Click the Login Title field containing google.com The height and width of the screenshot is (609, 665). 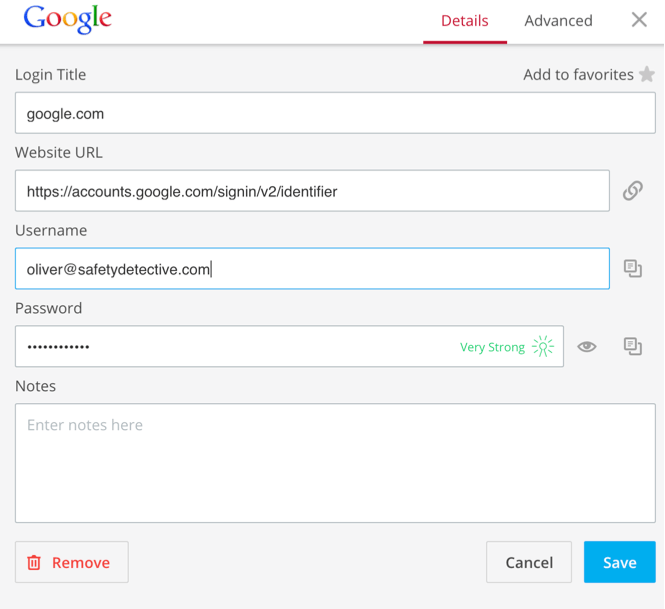click(x=335, y=113)
